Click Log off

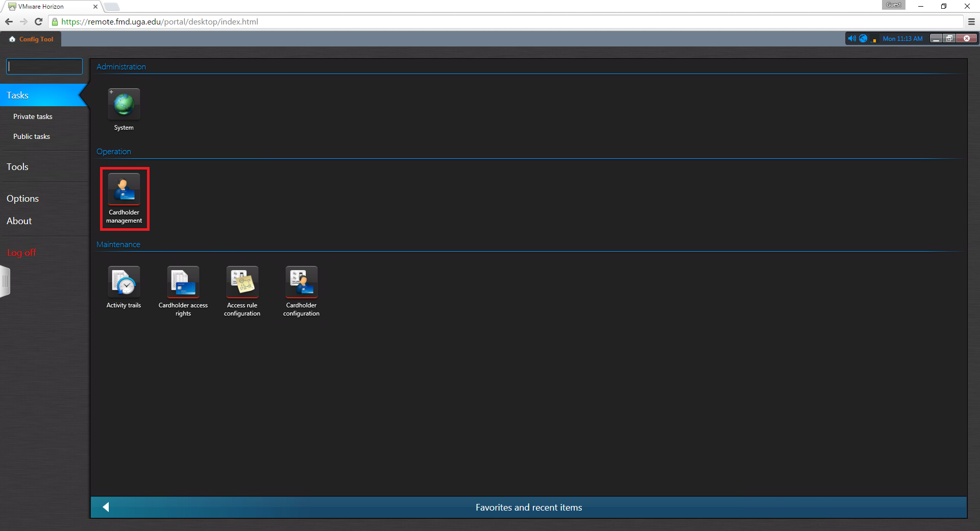[21, 253]
